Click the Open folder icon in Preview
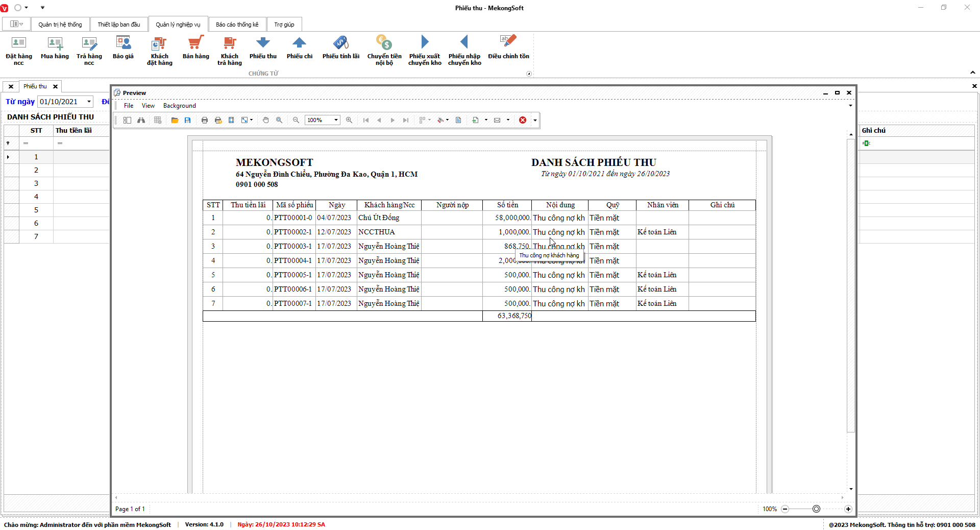 tap(175, 120)
